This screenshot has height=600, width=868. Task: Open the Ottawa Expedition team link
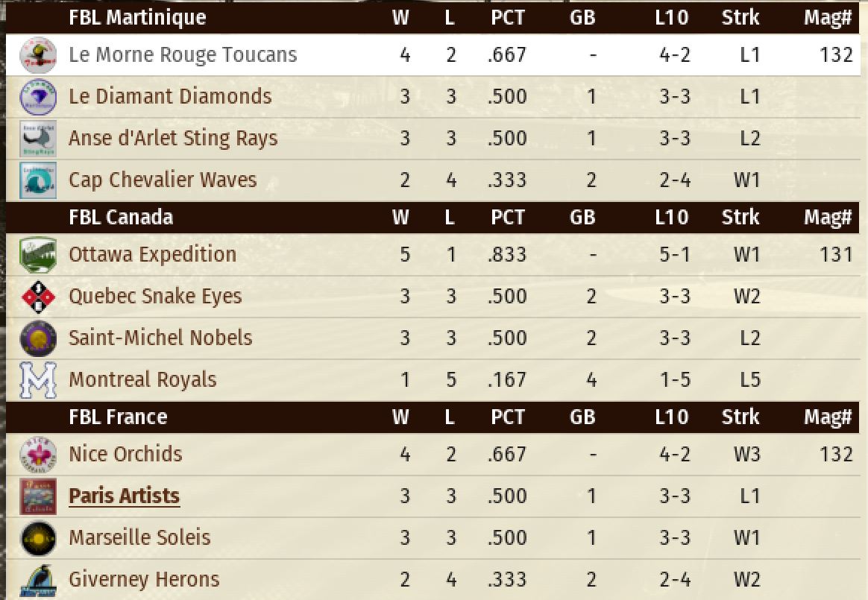click(152, 255)
